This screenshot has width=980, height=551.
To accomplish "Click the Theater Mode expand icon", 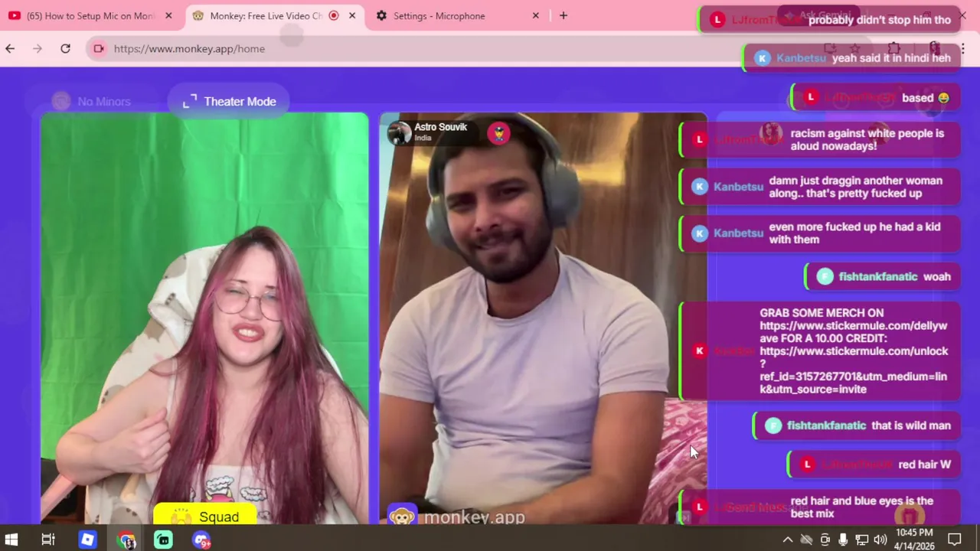I will [x=190, y=101].
